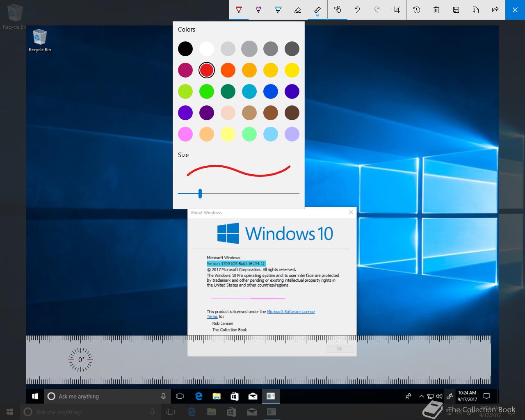Select the pastel mint green swatch
525x420 pixels.
pos(249,134)
